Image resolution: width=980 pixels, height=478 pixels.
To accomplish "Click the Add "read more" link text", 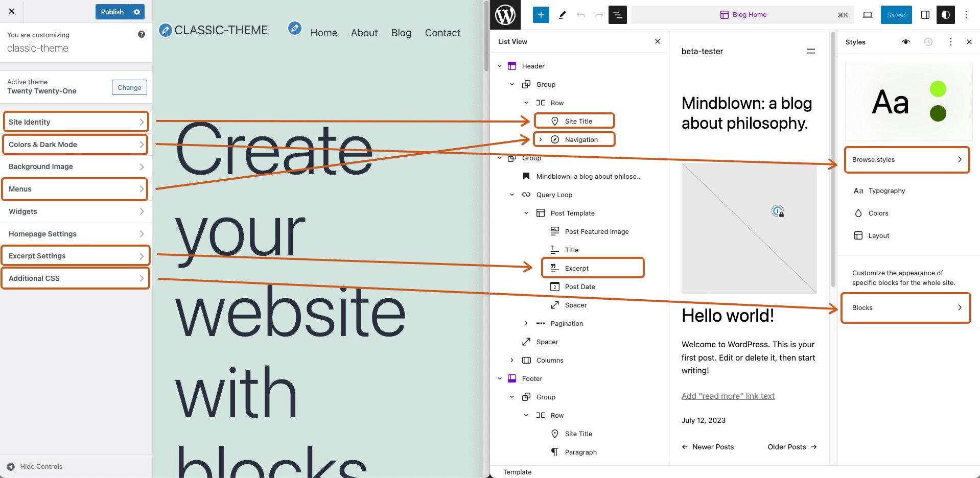I will tap(728, 396).
